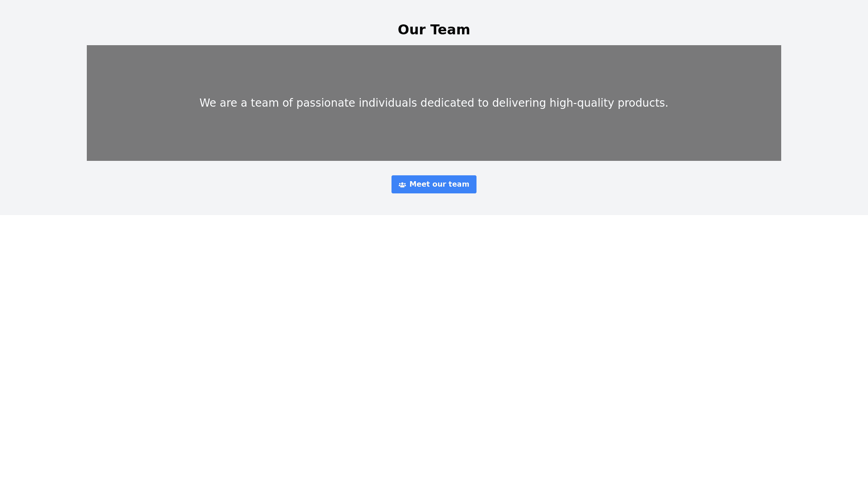Click the word 'Our' in the heading
Screen dimensions: 868x488
coord(411,30)
